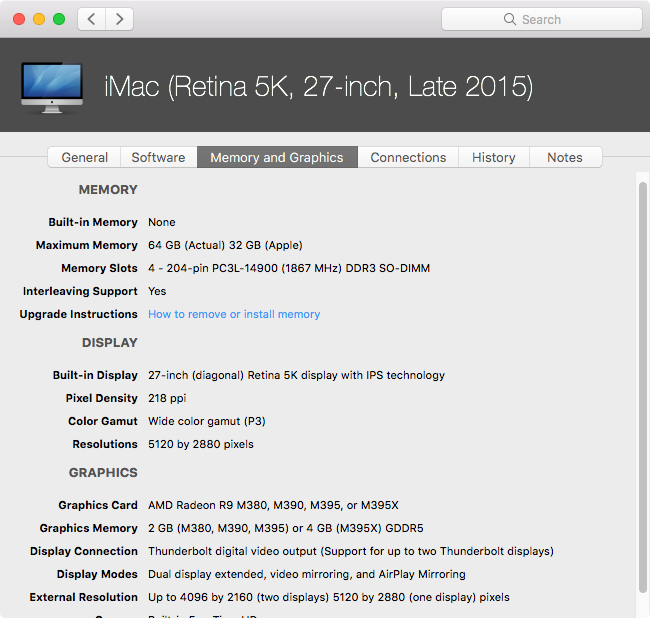This screenshot has width=650, height=618.
Task: Open the Notes tab
Action: click(x=565, y=158)
